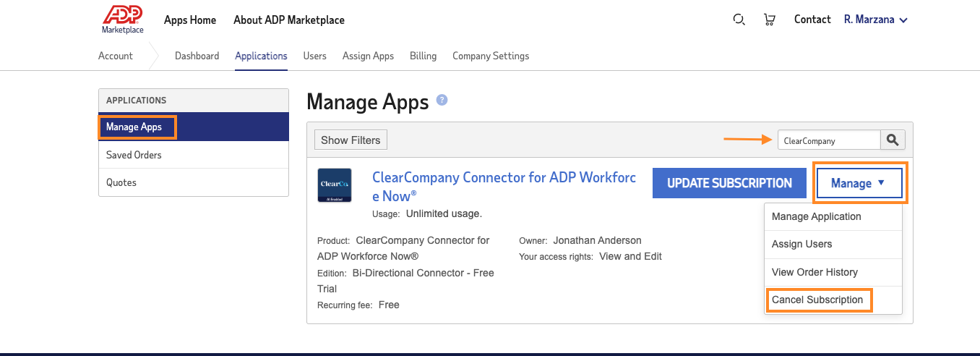Open the Company Settings tab
The width and height of the screenshot is (980, 356).
[491, 56]
